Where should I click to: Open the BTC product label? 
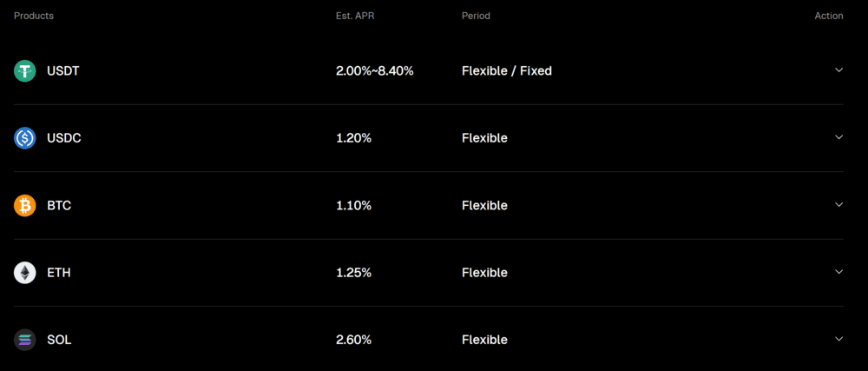(x=61, y=206)
